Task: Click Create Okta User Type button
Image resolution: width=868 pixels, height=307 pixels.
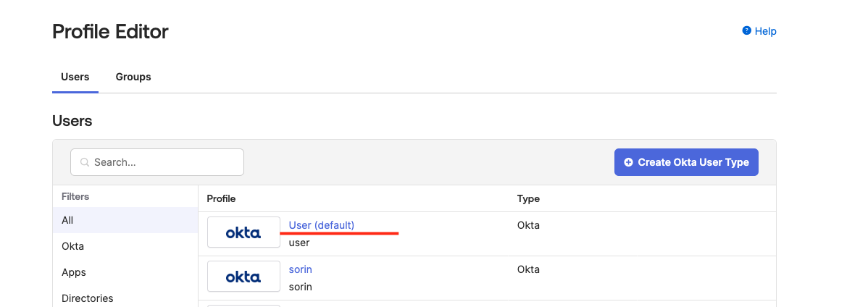Action: coord(686,163)
